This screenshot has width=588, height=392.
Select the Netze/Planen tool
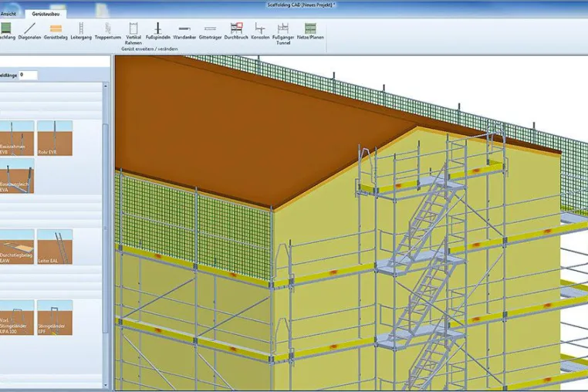click(x=310, y=31)
